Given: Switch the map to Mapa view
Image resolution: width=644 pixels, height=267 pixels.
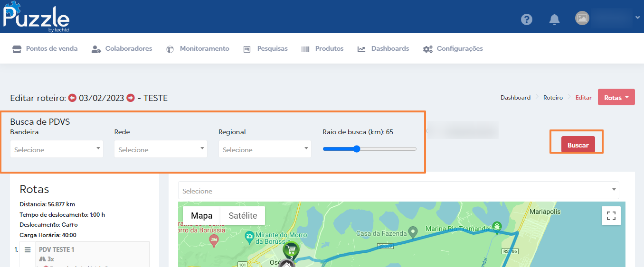Looking at the screenshot, I should pos(202,216).
